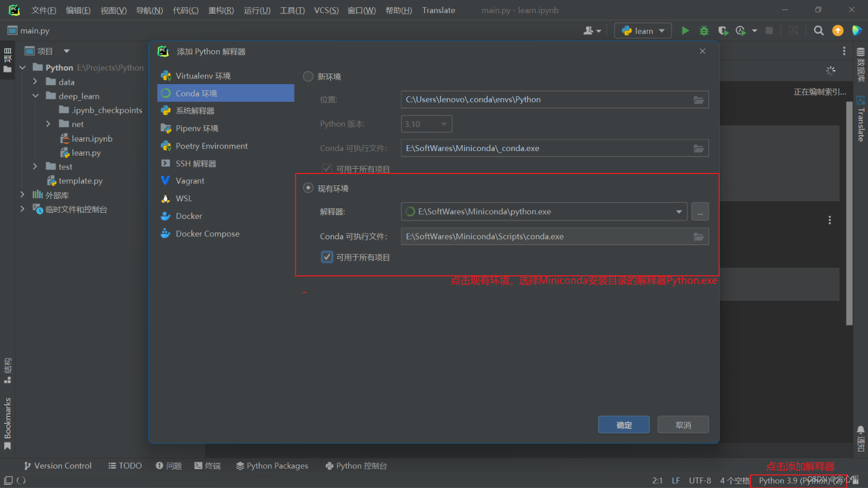Select the Existing environment radio button
Image resolution: width=868 pixels, height=488 pixels.
308,188
